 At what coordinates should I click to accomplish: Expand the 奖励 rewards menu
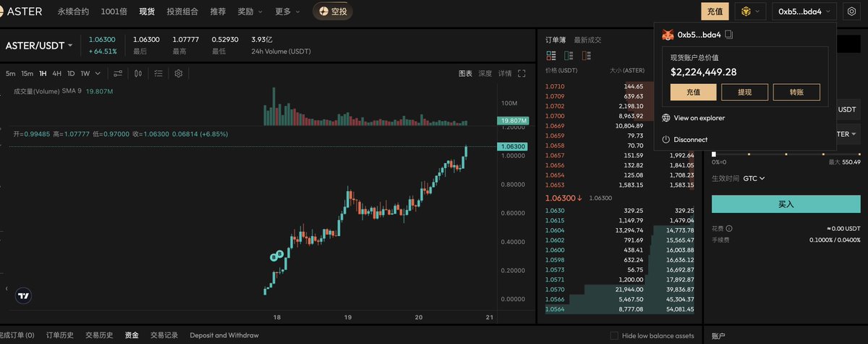coord(250,12)
